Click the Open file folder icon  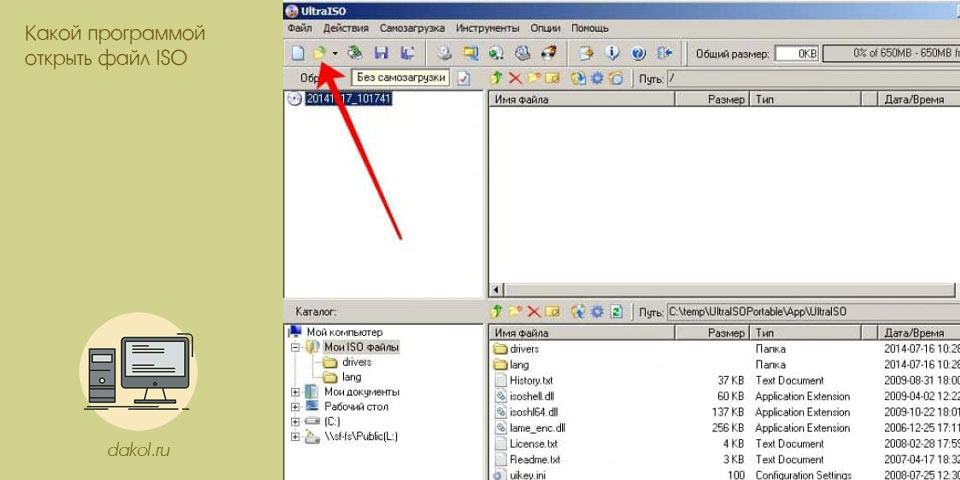click(x=319, y=53)
